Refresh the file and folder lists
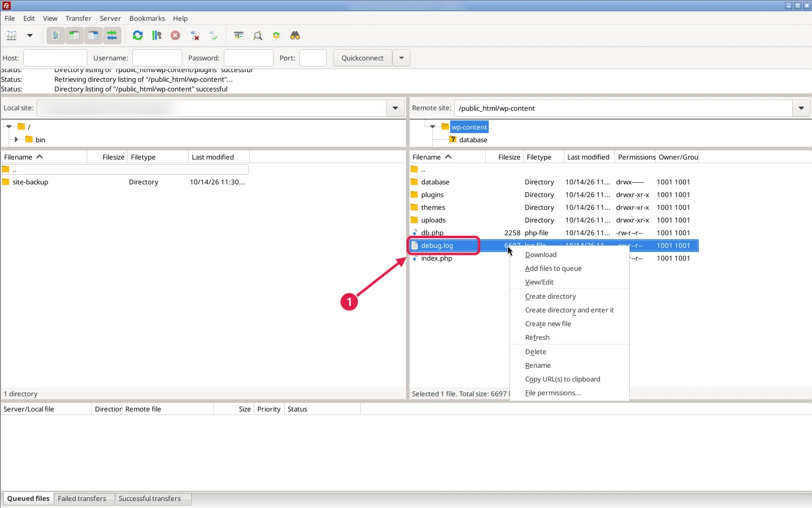 pos(138,36)
